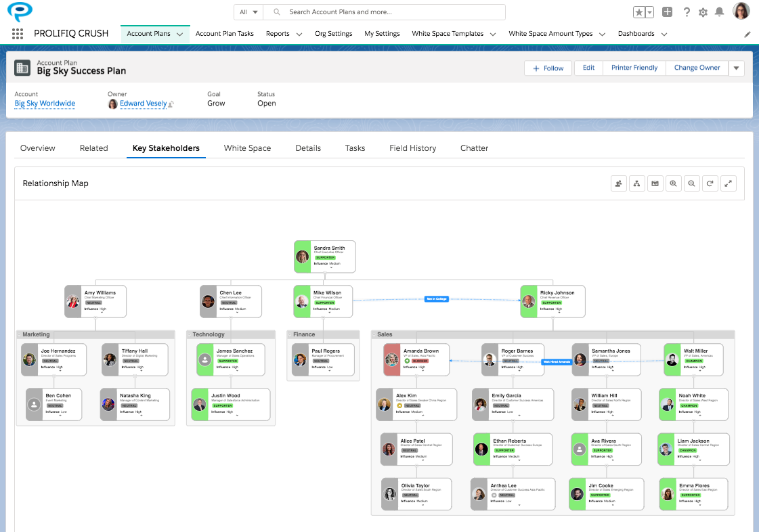Open the pencil edit page toggle
Screen dimensions: 759x532
747,33
